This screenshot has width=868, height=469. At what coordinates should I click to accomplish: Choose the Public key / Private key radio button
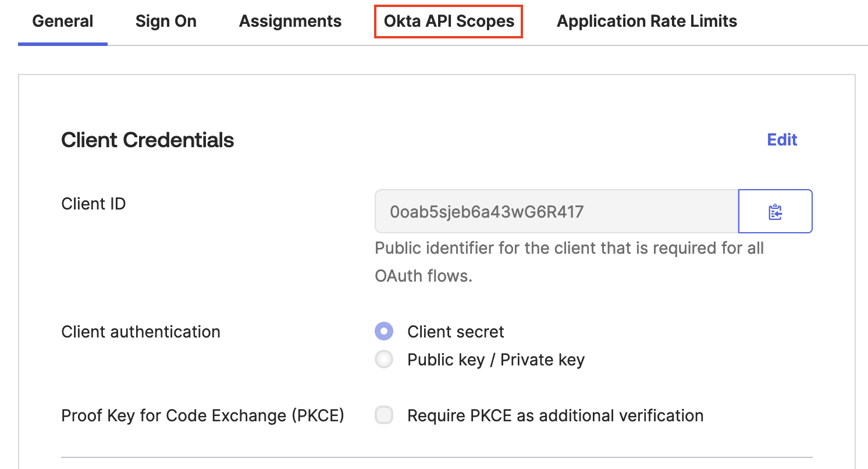(384, 360)
